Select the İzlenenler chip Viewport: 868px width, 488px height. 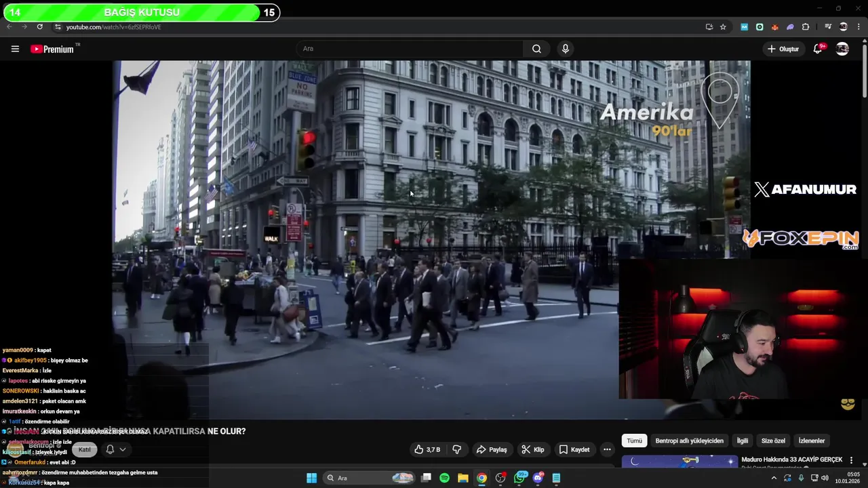[x=811, y=441]
